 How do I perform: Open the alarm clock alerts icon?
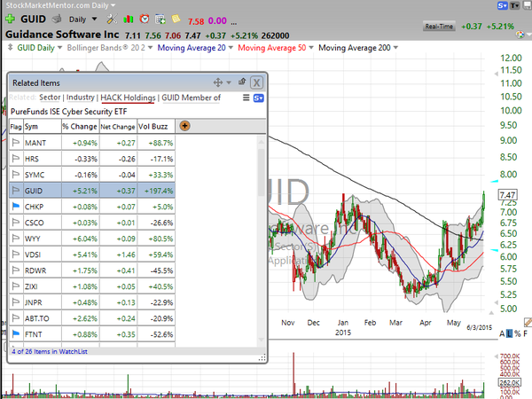145,19
